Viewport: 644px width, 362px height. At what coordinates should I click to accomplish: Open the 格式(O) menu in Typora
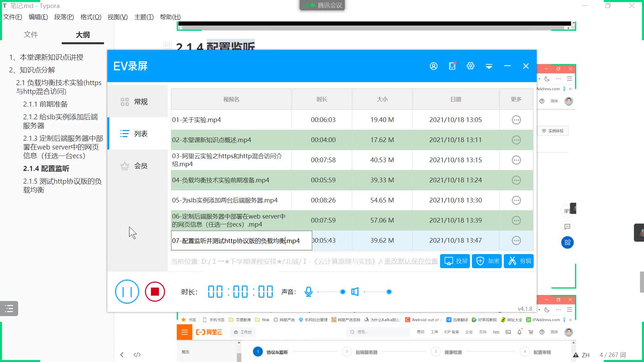[x=91, y=17]
